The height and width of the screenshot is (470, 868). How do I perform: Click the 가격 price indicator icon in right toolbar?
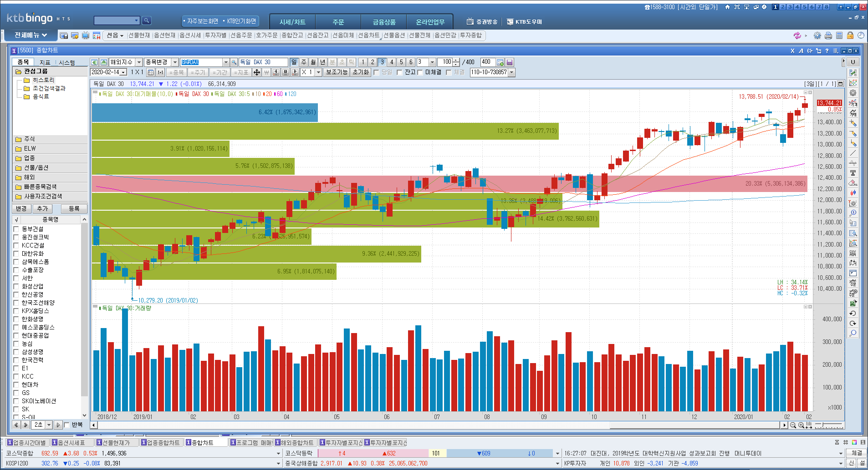[853, 103]
